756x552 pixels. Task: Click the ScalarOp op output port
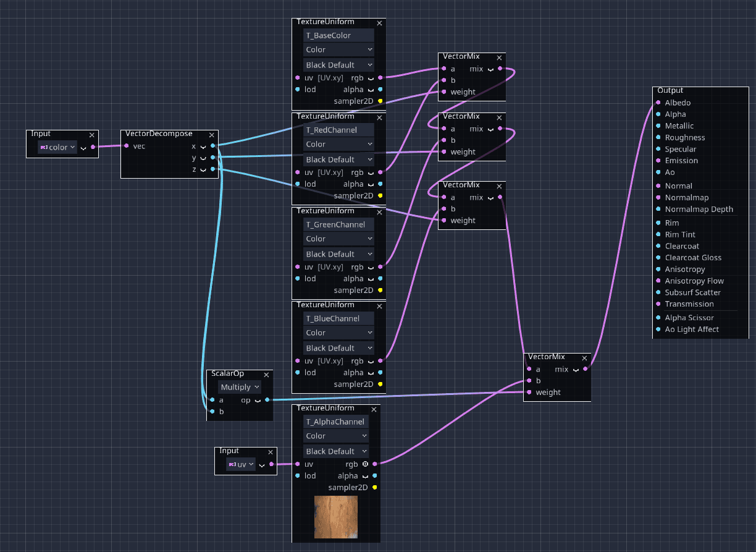(267, 400)
